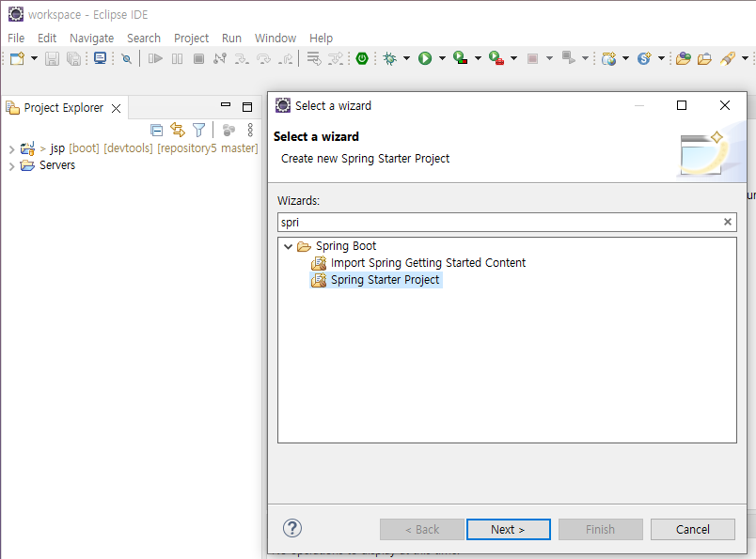Click the Coverage run icon
The width and height of the screenshot is (756, 559).
(x=461, y=58)
